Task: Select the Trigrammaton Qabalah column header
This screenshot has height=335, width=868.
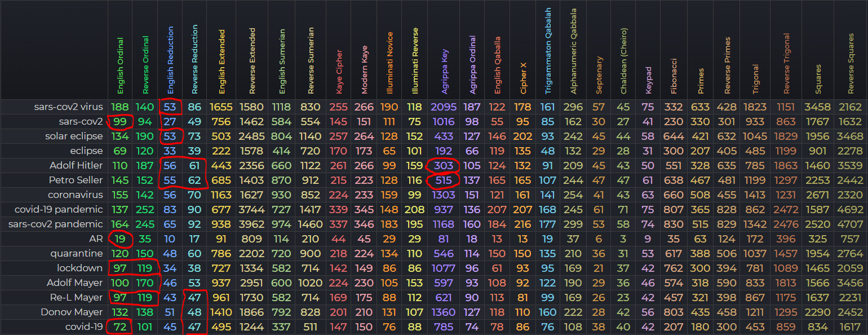Action: 548,51
